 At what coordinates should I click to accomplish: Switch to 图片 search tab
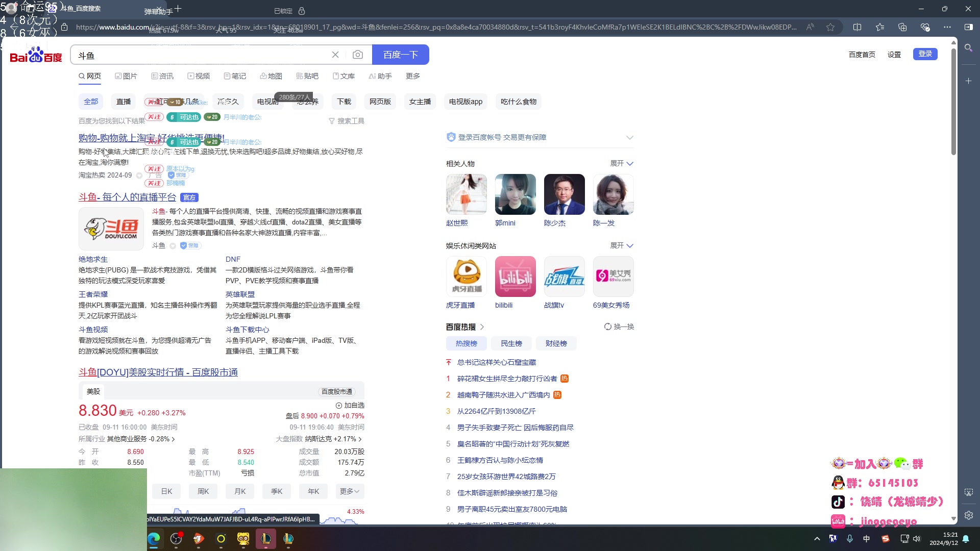click(126, 76)
